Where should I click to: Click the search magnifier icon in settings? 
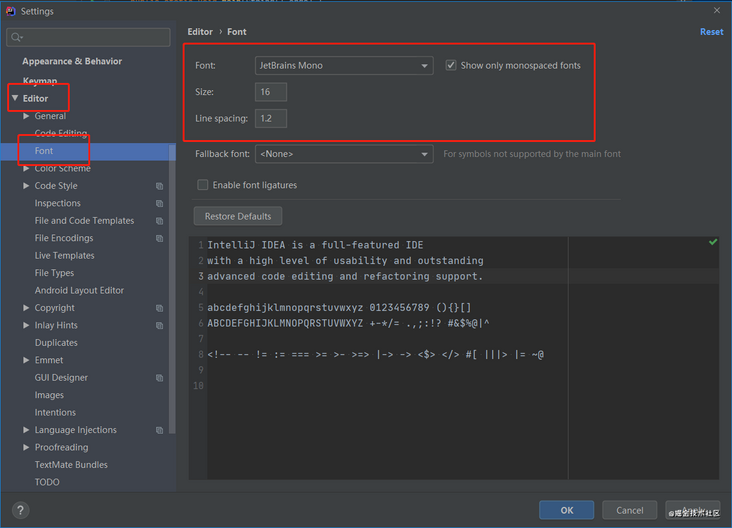pyautogui.click(x=17, y=38)
